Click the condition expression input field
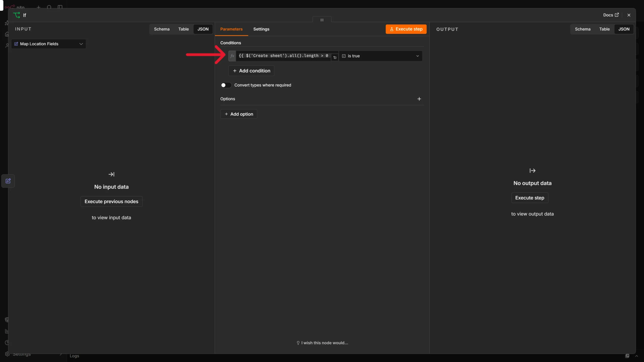The height and width of the screenshot is (362, 644). pyautogui.click(x=283, y=56)
